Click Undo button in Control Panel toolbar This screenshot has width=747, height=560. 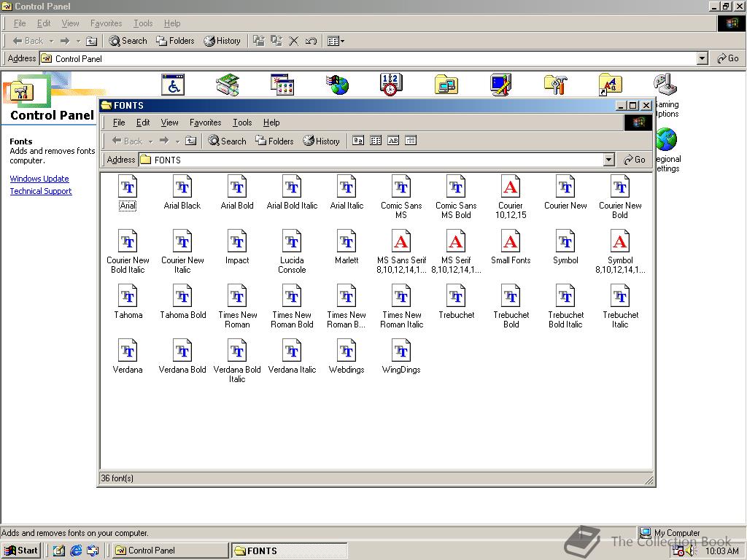(311, 41)
